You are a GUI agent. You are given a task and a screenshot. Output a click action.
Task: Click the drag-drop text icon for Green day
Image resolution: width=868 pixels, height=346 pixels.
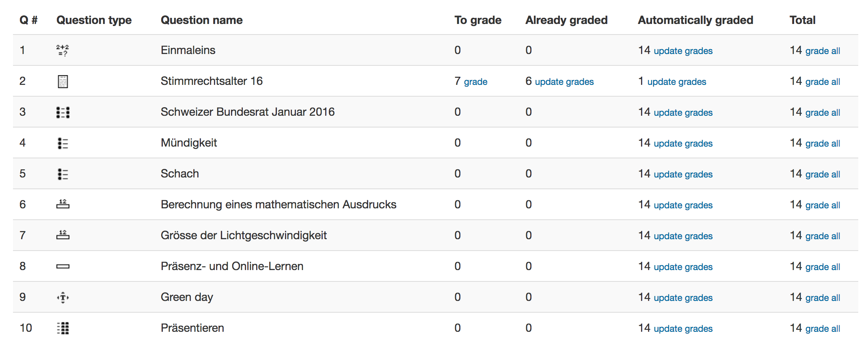click(x=63, y=297)
